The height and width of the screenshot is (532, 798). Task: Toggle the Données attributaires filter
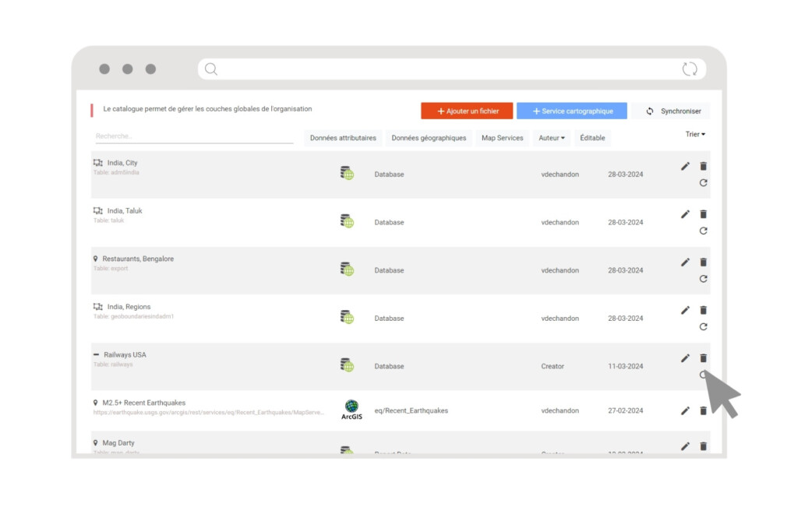pyautogui.click(x=343, y=138)
